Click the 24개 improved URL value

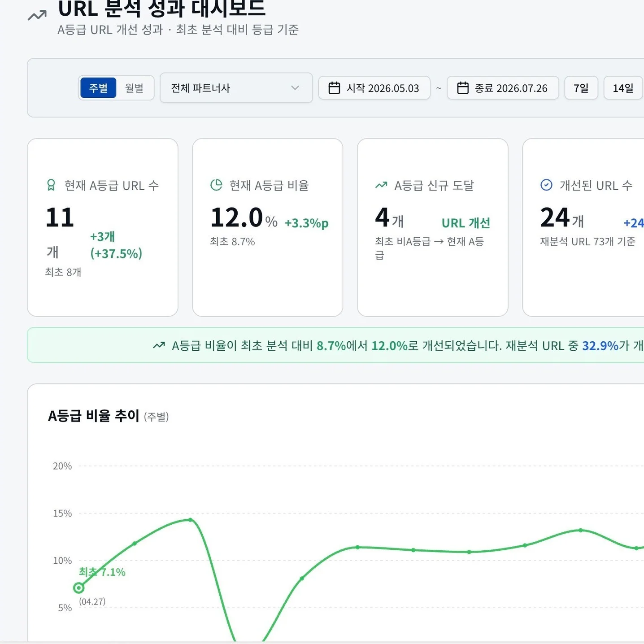coord(562,218)
